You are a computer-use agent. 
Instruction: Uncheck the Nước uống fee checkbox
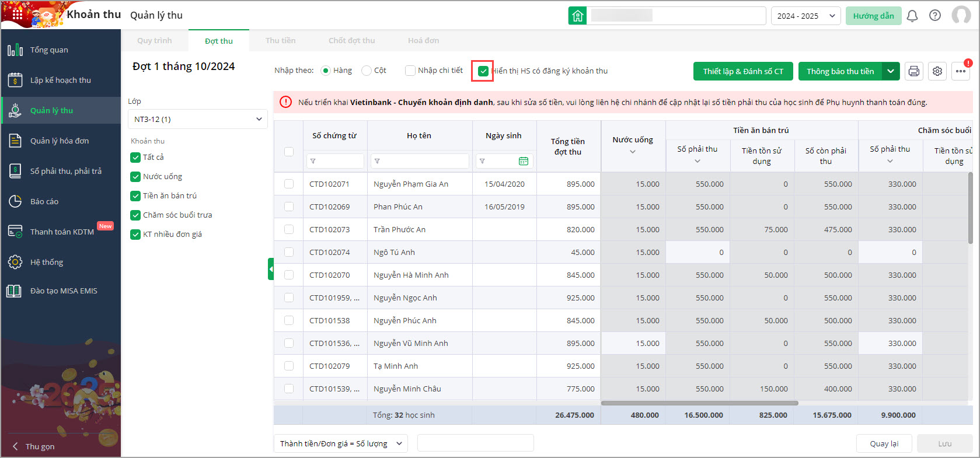135,177
